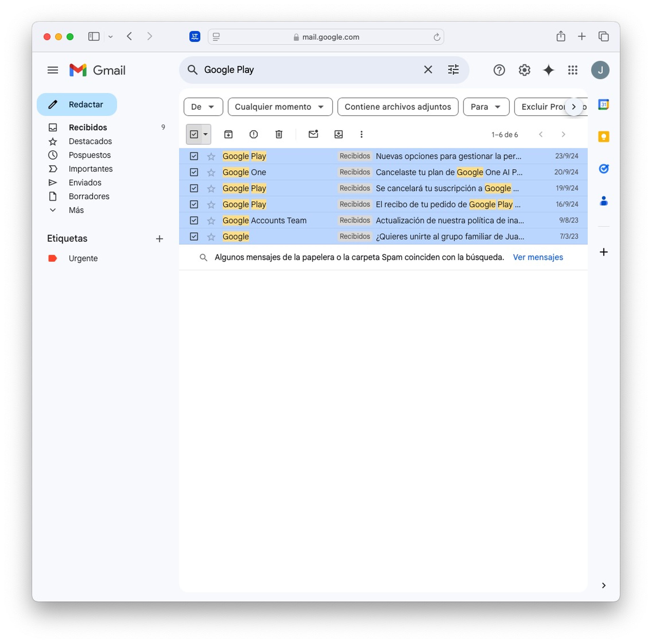Viewport: 652px width, 644px height.
Task: Clear the search with the X icon
Action: (428, 70)
